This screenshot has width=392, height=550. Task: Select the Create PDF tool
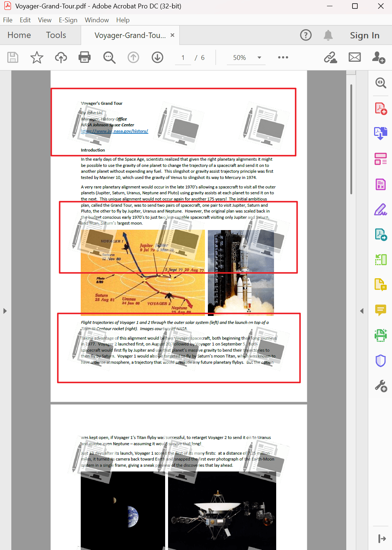381,108
